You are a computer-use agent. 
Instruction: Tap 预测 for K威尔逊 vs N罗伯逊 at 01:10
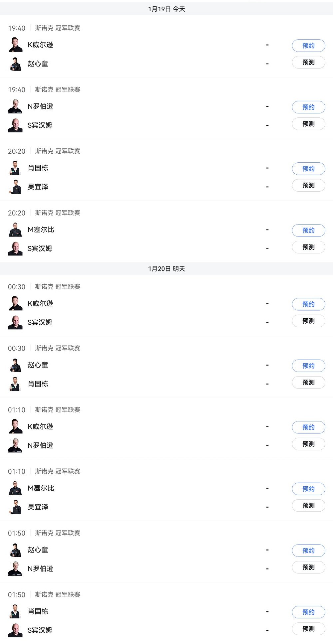[308, 444]
